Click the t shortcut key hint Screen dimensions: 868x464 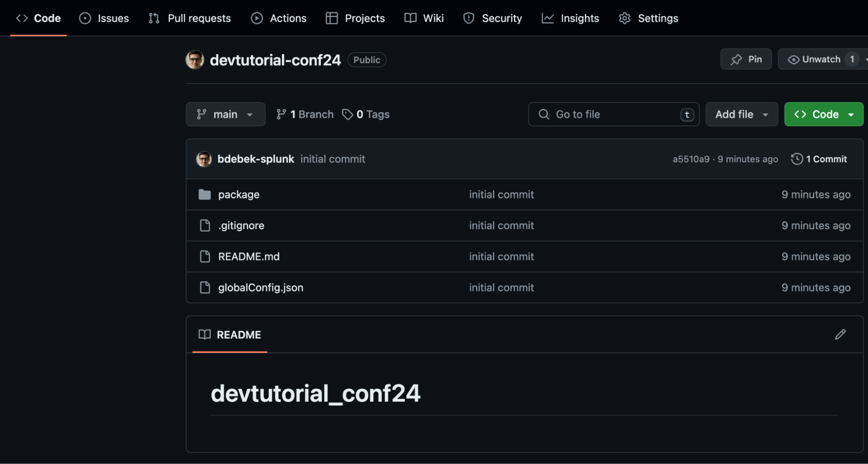click(x=687, y=115)
